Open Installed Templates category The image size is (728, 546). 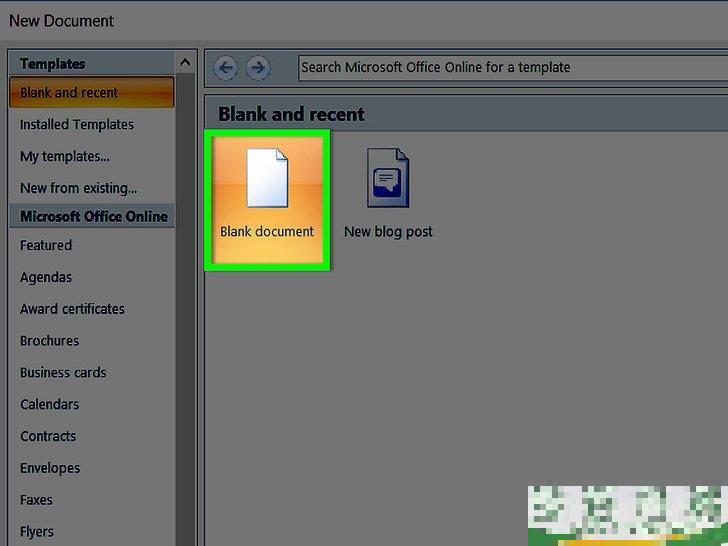[77, 125]
